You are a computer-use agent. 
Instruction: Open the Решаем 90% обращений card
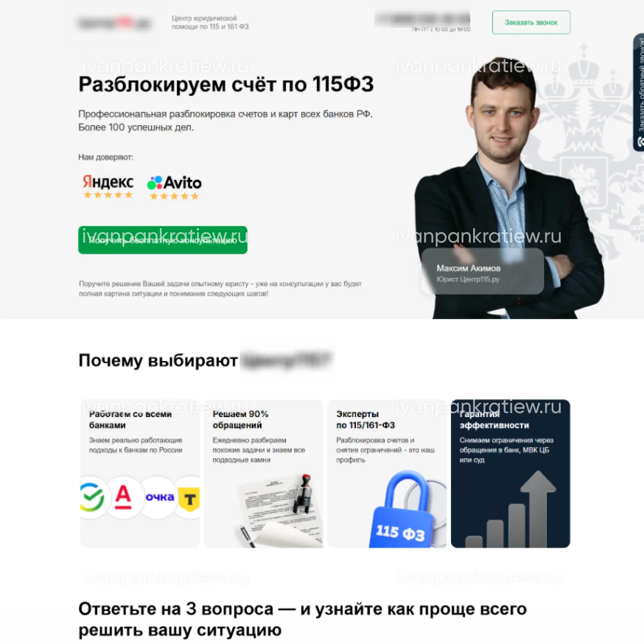coord(263,474)
